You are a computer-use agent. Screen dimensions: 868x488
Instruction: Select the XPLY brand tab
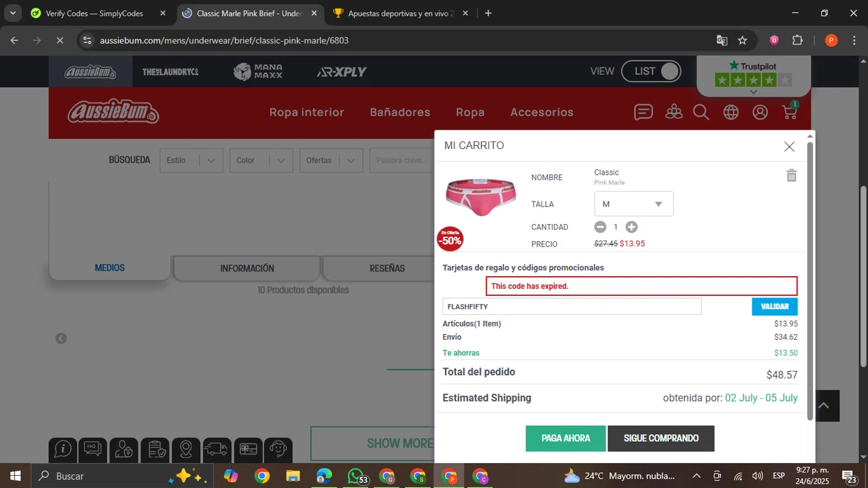pyautogui.click(x=341, y=72)
